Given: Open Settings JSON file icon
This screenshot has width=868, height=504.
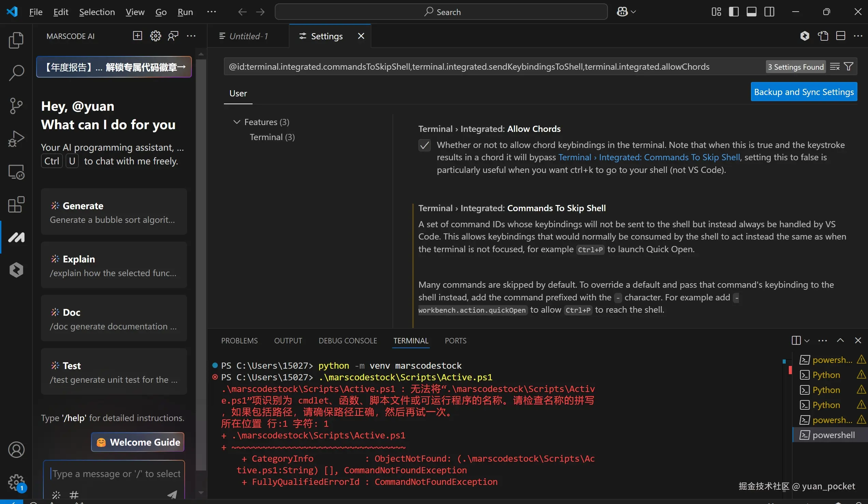Looking at the screenshot, I should point(823,36).
